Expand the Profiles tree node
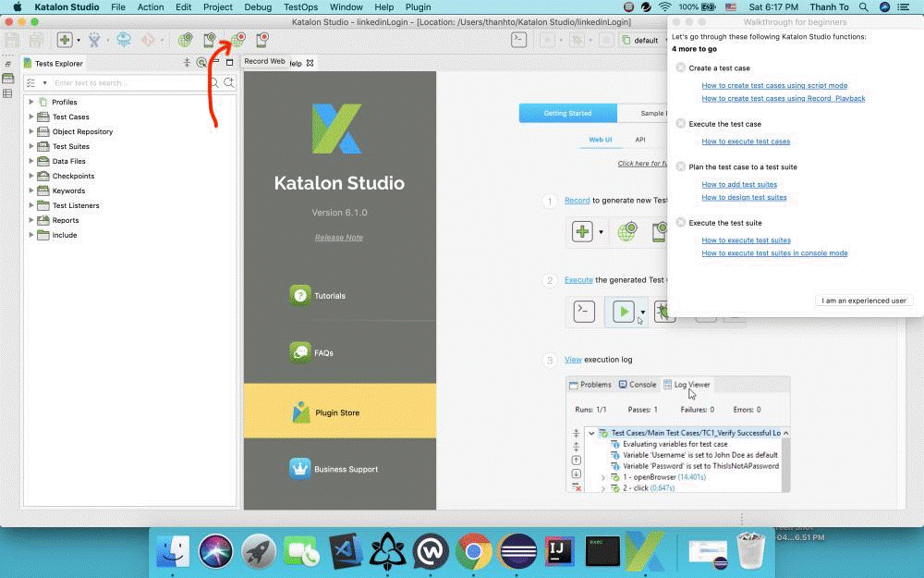924x578 pixels. click(31, 102)
